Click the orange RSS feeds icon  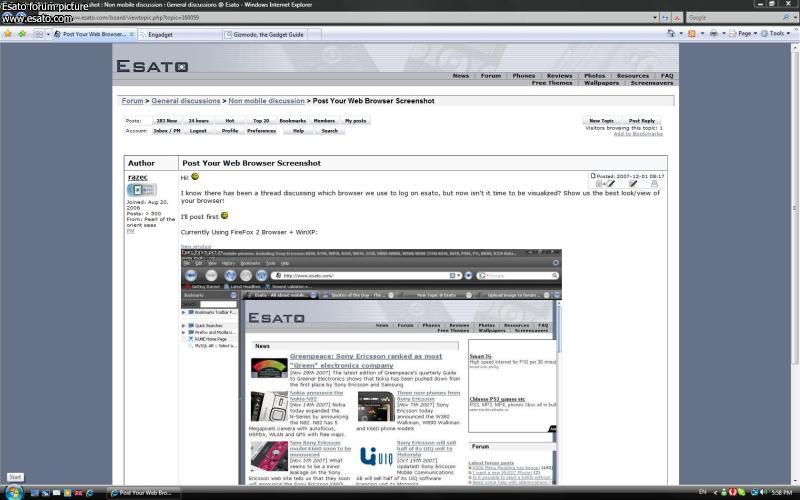[x=692, y=34]
